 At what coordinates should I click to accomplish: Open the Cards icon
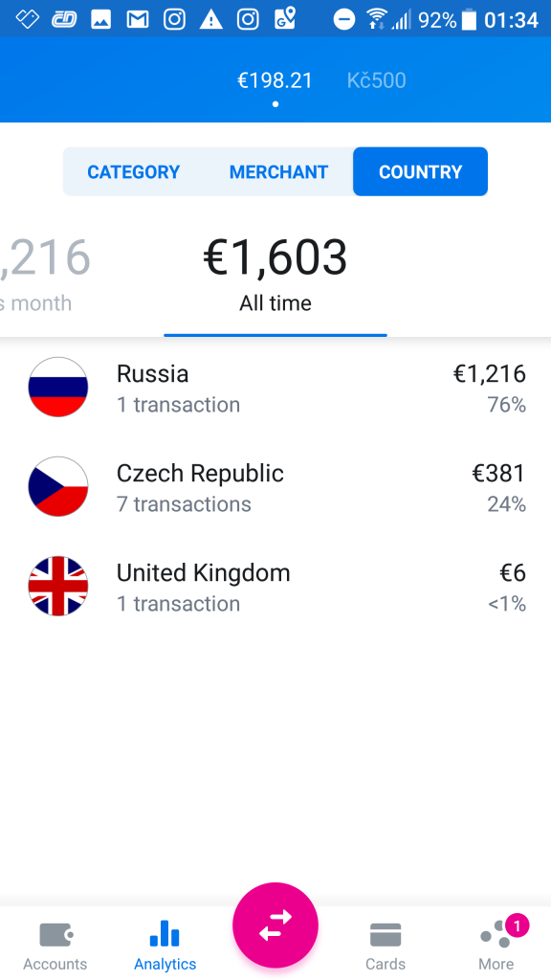(386, 935)
